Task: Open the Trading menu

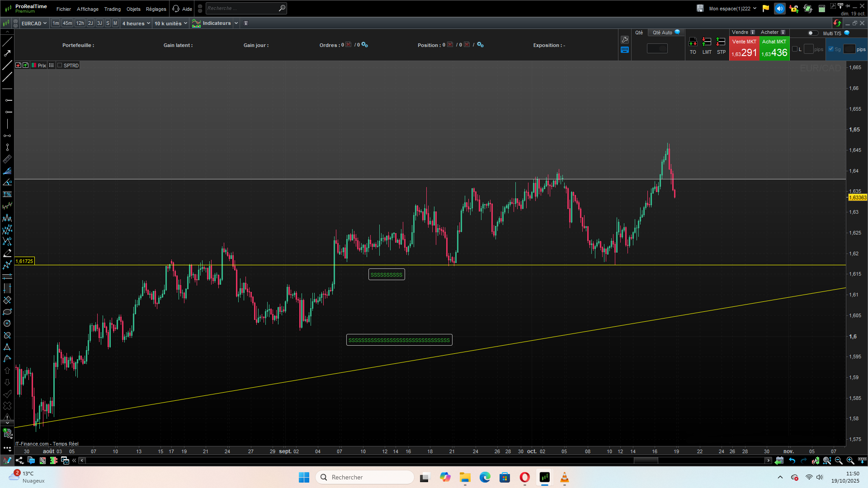Action: tap(112, 9)
